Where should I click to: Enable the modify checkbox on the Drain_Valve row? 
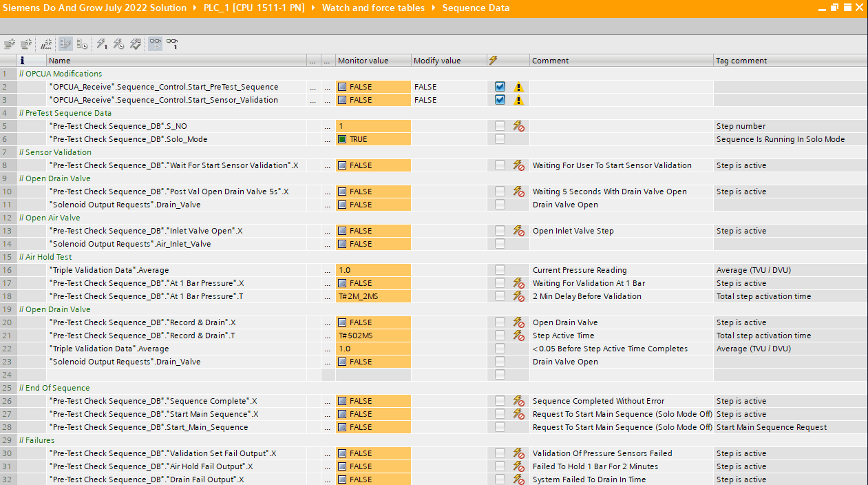tap(499, 204)
